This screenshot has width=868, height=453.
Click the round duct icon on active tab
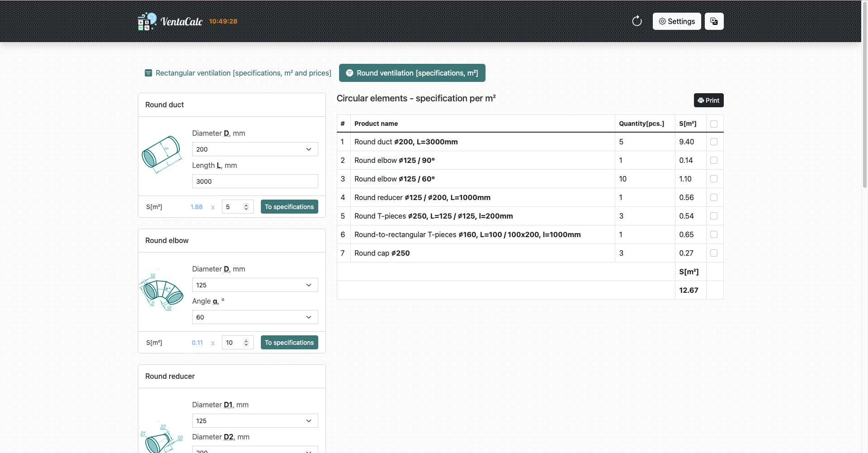(349, 73)
